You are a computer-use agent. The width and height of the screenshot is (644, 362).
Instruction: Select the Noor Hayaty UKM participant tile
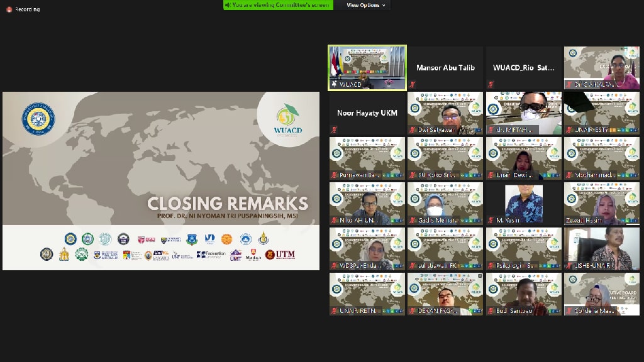[x=367, y=113]
